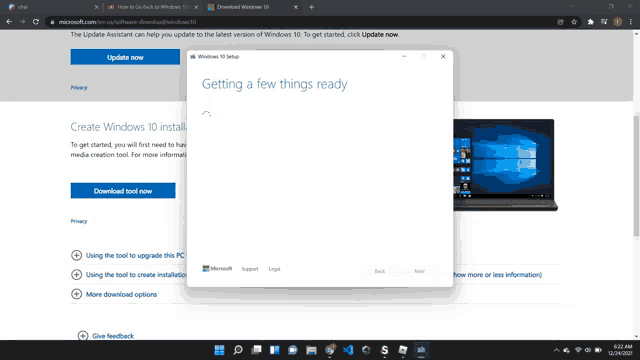
Task: Click the 'Download tool now' button
Action: pyautogui.click(x=123, y=191)
